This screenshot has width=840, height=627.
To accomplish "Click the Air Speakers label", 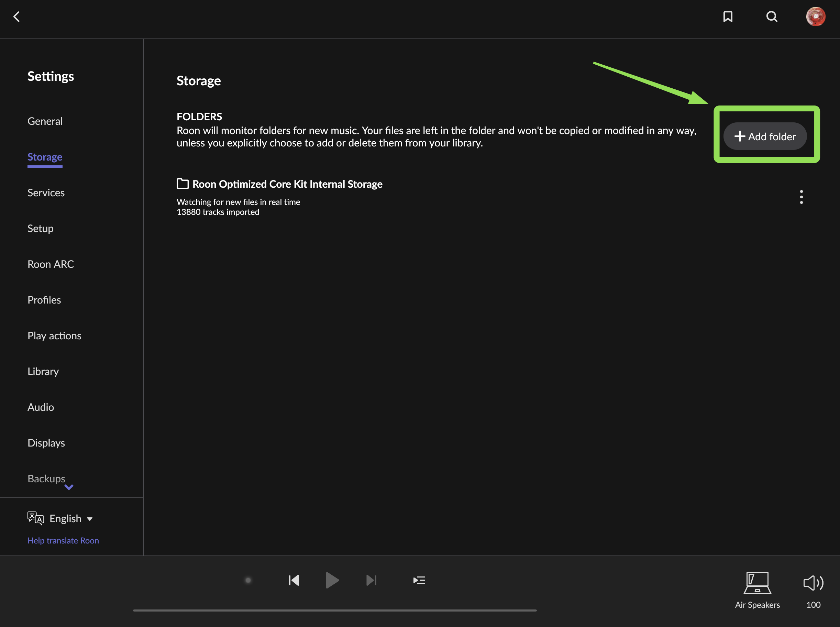I will [758, 605].
